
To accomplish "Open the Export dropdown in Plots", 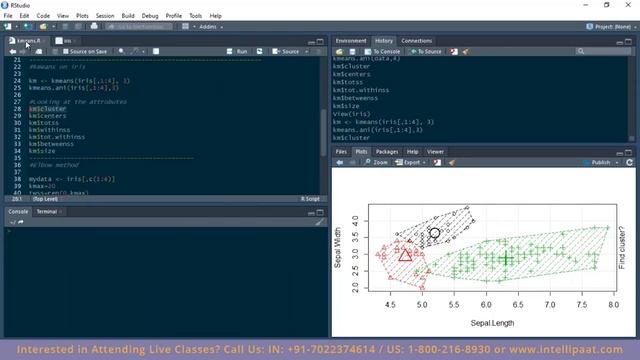I will pyautogui.click(x=410, y=162).
